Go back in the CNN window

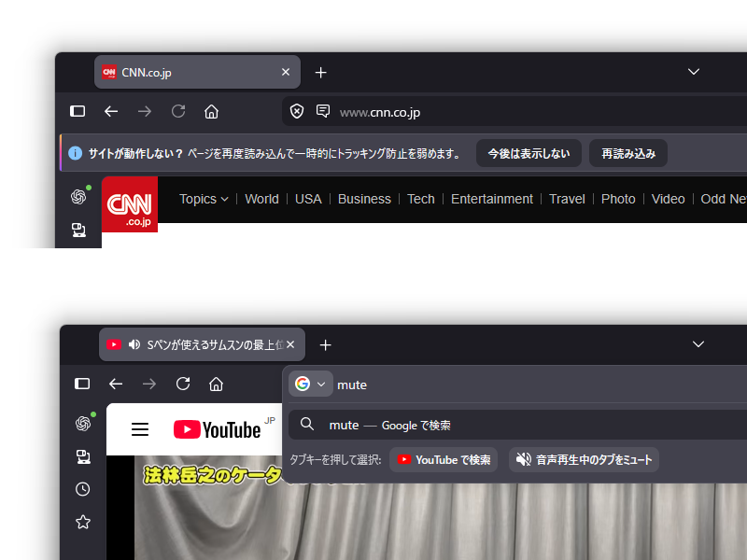coord(111,111)
